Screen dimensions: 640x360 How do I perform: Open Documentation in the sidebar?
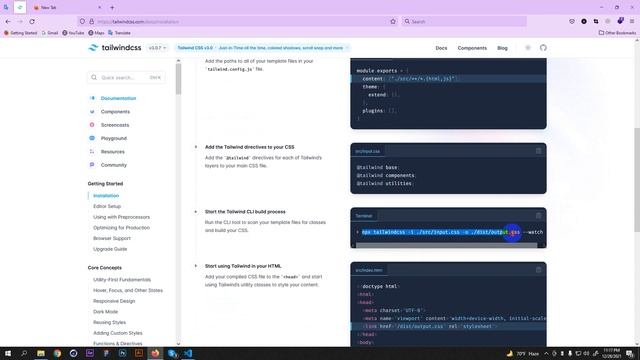[x=118, y=98]
